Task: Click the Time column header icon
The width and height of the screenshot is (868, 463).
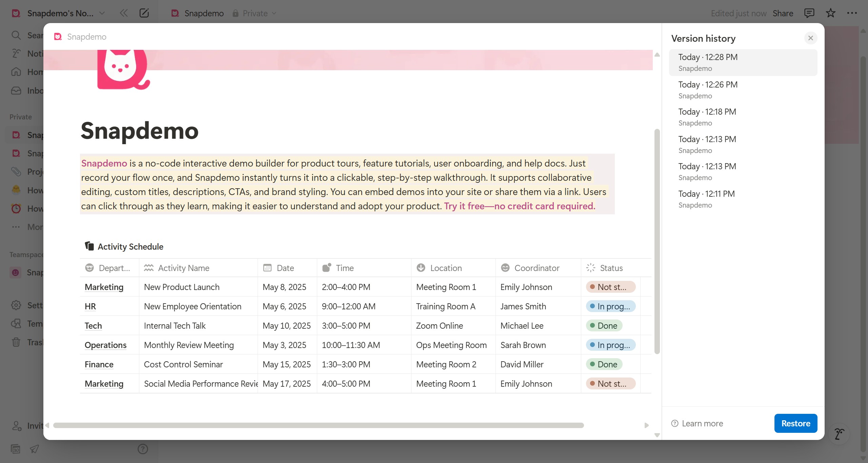Action: [x=326, y=268]
